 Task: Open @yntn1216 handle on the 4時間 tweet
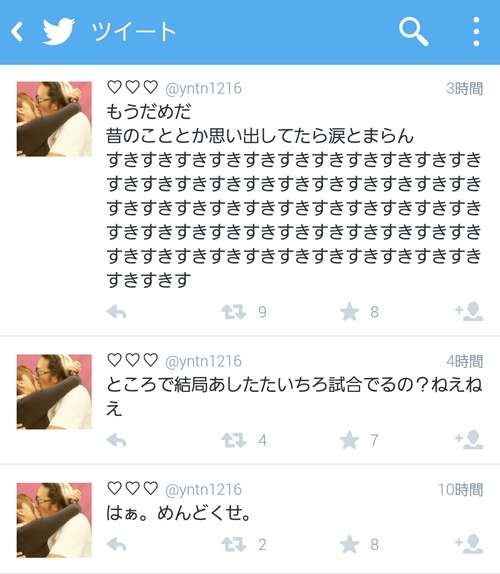tap(204, 362)
